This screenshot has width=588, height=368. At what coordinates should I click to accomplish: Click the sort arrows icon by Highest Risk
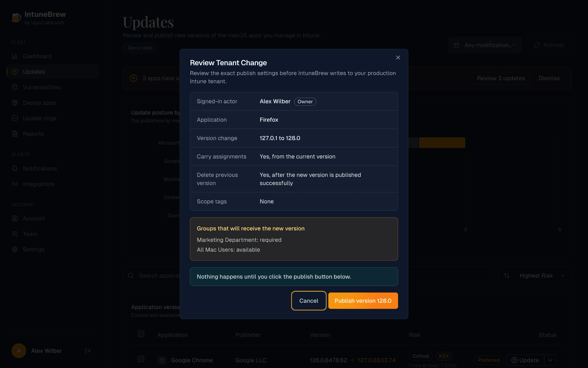[x=507, y=276]
